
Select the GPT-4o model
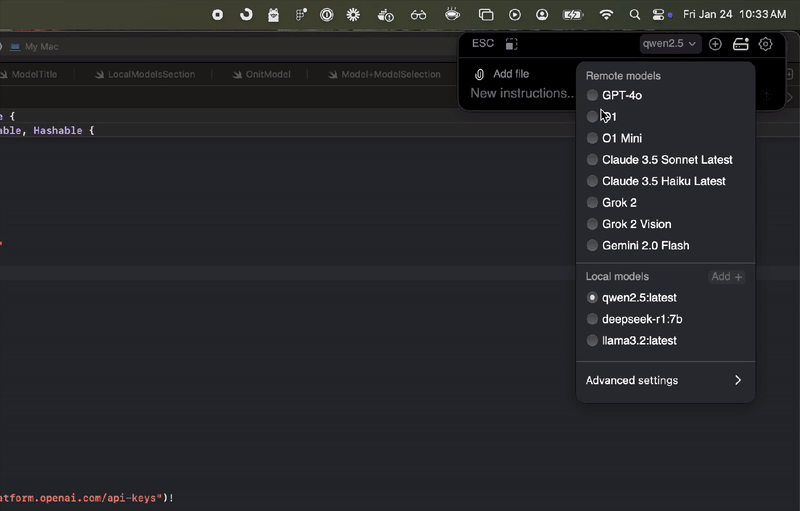coord(621,95)
